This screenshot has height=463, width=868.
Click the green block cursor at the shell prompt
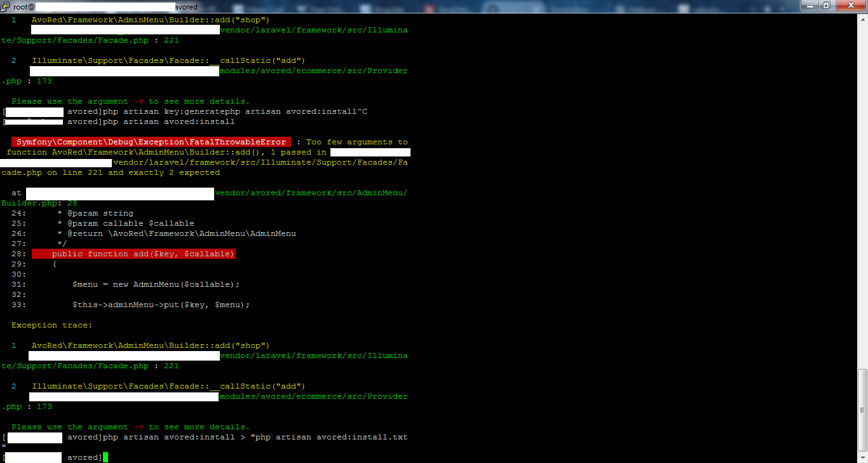click(105, 457)
